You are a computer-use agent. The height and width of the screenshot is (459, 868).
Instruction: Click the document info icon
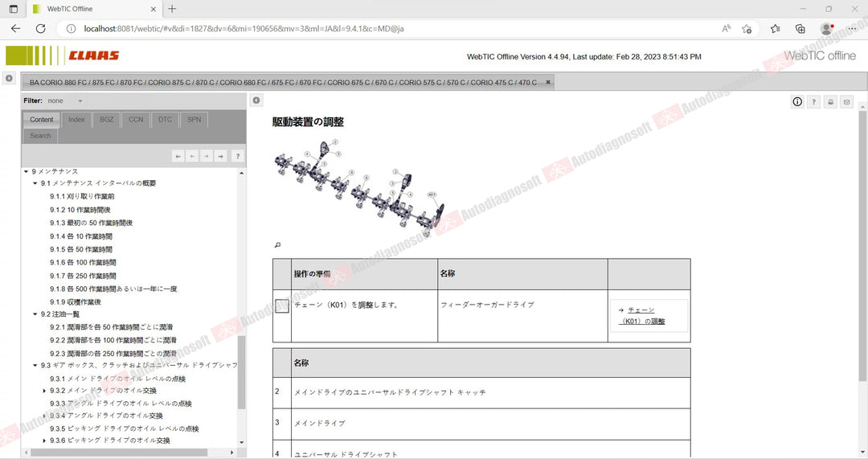point(797,102)
